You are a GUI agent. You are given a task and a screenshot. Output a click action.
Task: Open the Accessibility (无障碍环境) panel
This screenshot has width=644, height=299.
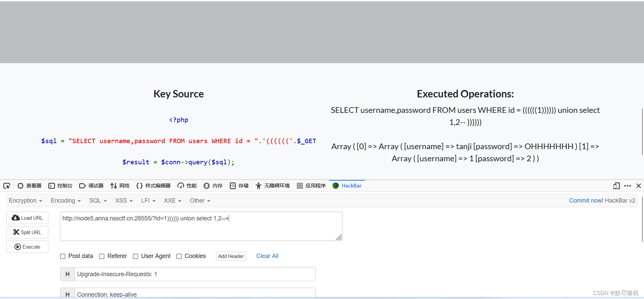(273, 186)
